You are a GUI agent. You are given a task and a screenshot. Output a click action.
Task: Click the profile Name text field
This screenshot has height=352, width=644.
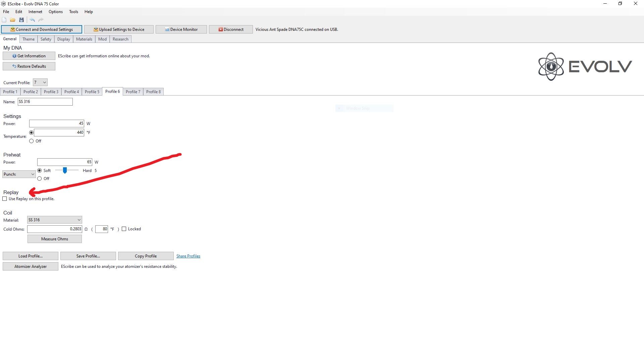[x=45, y=102]
